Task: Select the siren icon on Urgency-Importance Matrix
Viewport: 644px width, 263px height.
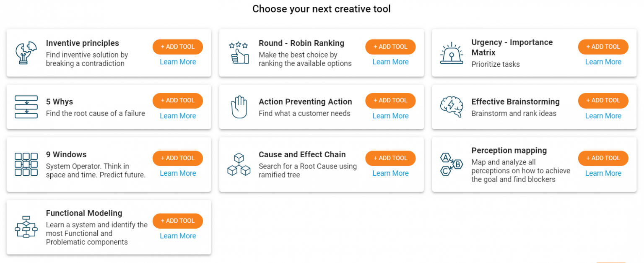Action: tap(452, 52)
